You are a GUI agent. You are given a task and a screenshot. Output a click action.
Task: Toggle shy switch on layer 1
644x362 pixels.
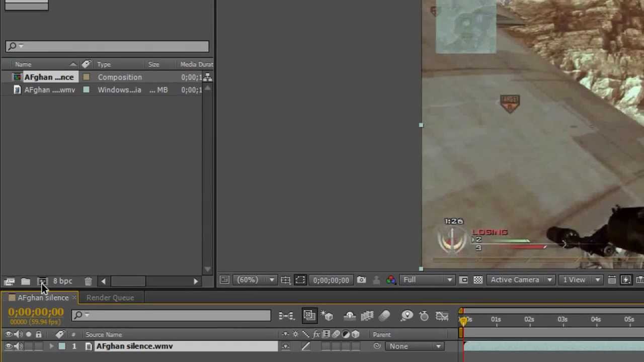point(286,346)
